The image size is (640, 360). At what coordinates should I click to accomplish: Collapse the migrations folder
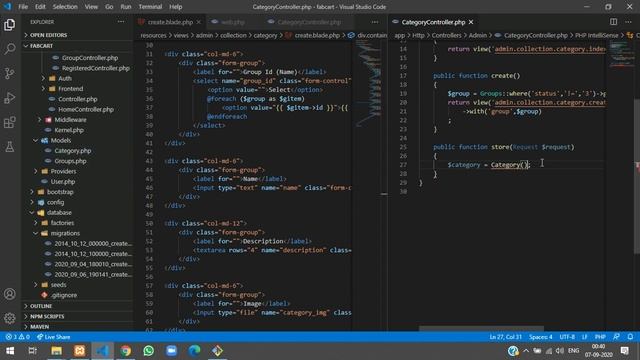(x=65, y=233)
